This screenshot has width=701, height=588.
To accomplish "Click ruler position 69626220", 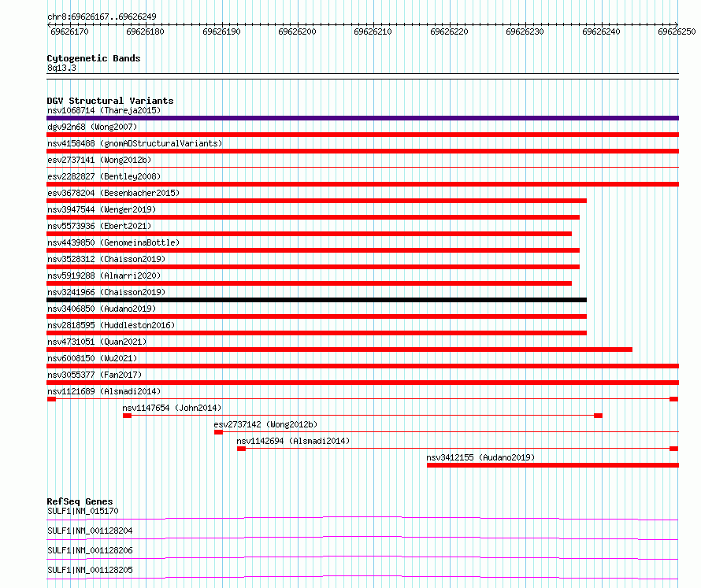I will (x=449, y=31).
